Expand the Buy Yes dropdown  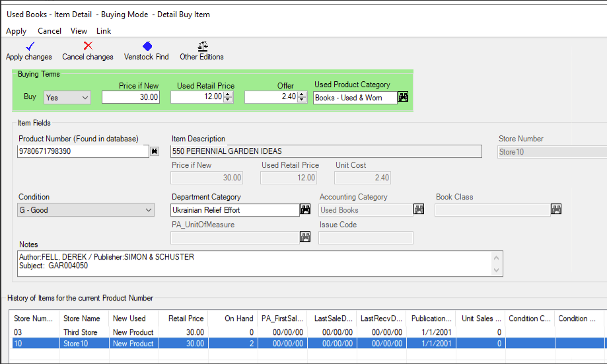click(85, 98)
